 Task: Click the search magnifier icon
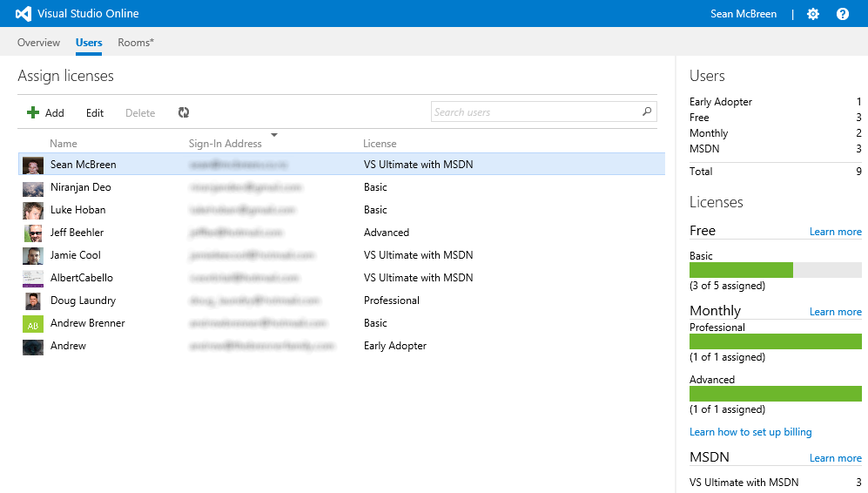647,111
